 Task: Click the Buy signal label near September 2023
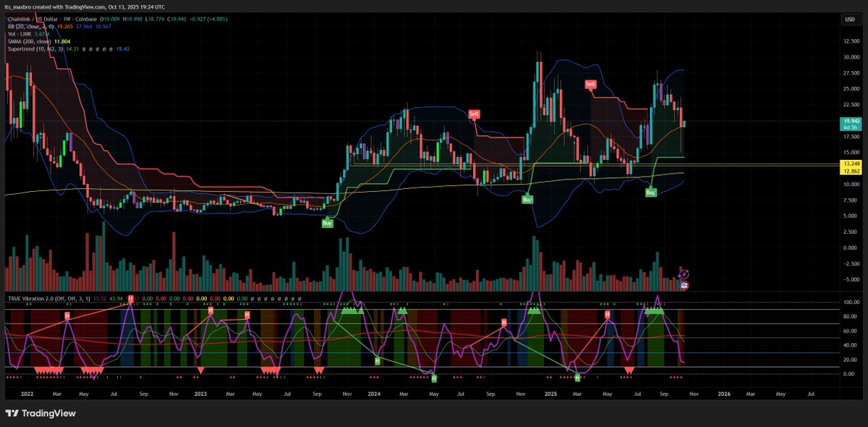328,224
